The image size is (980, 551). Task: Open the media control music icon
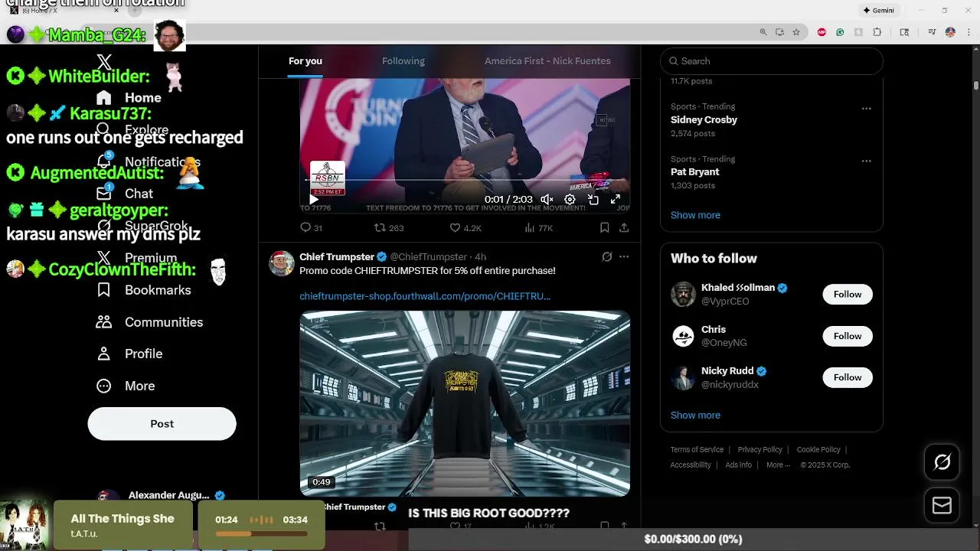(x=932, y=32)
